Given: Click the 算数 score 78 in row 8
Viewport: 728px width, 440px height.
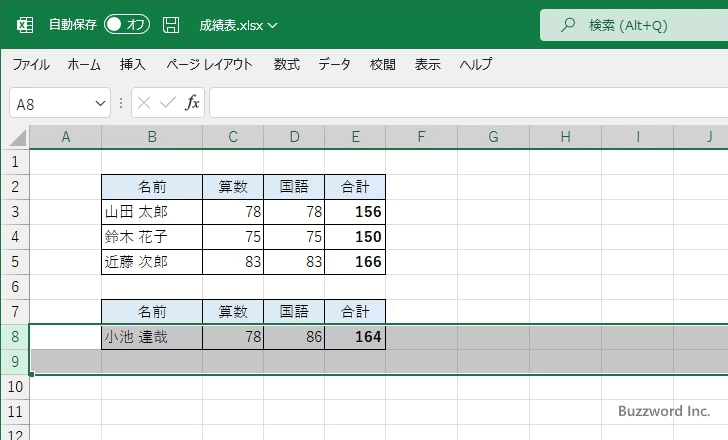Looking at the screenshot, I should click(x=233, y=336).
